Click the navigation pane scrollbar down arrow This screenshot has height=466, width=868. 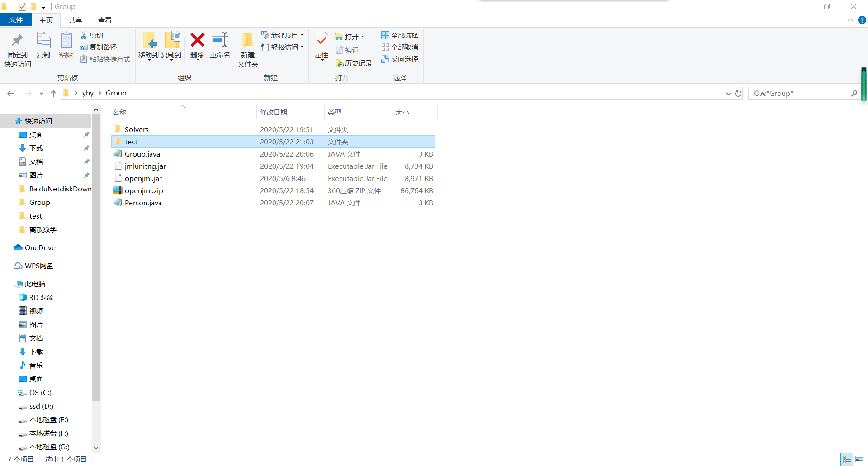pyautogui.click(x=96, y=448)
